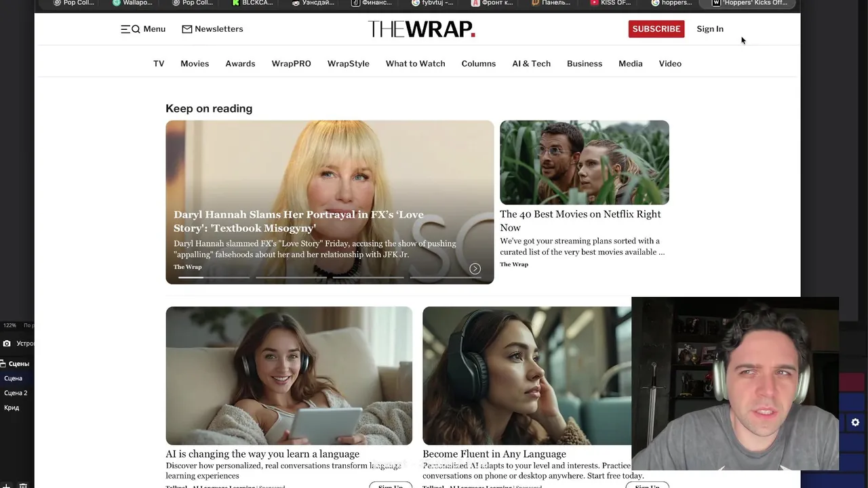Click the webcam overlay video
Viewport: 868px width, 488px height.
(735, 384)
